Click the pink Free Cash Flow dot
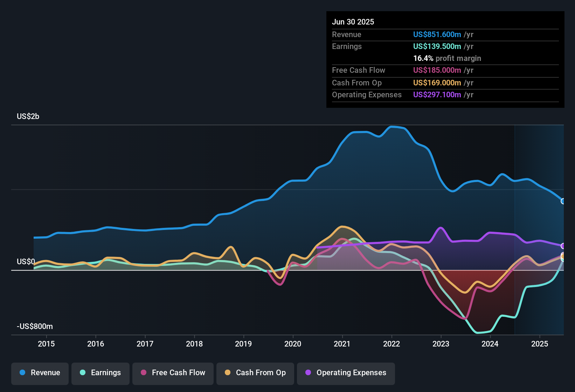 point(144,373)
